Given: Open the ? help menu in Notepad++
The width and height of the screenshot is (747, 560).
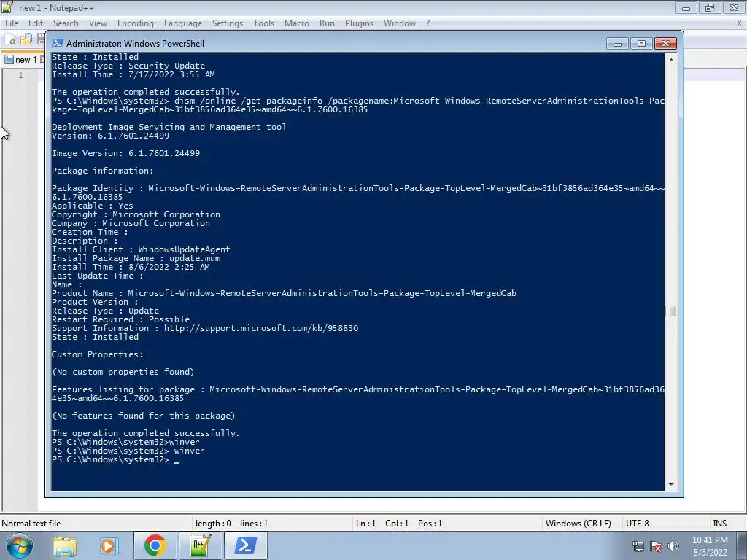Looking at the screenshot, I should point(427,23).
